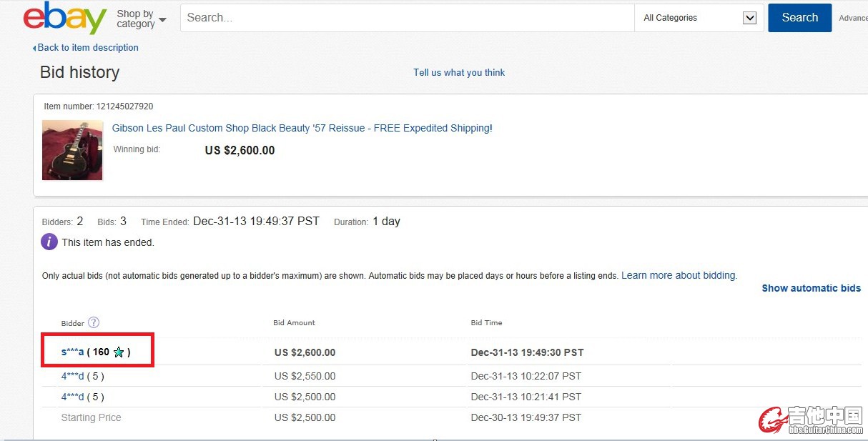Show automatic bids
The height and width of the screenshot is (441, 868).
811,288
